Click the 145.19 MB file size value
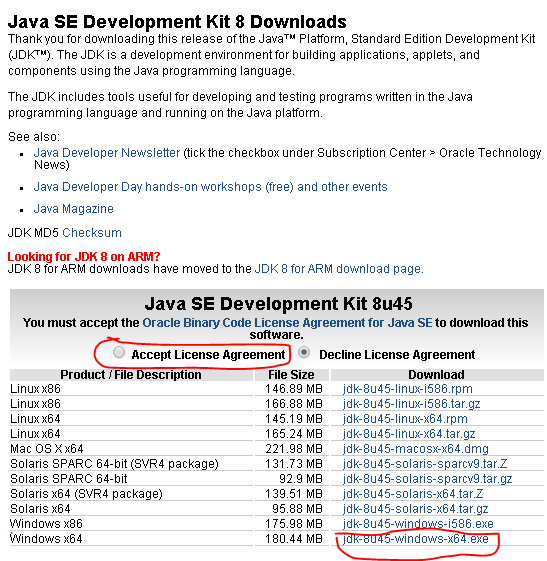The image size is (547, 561). click(294, 419)
